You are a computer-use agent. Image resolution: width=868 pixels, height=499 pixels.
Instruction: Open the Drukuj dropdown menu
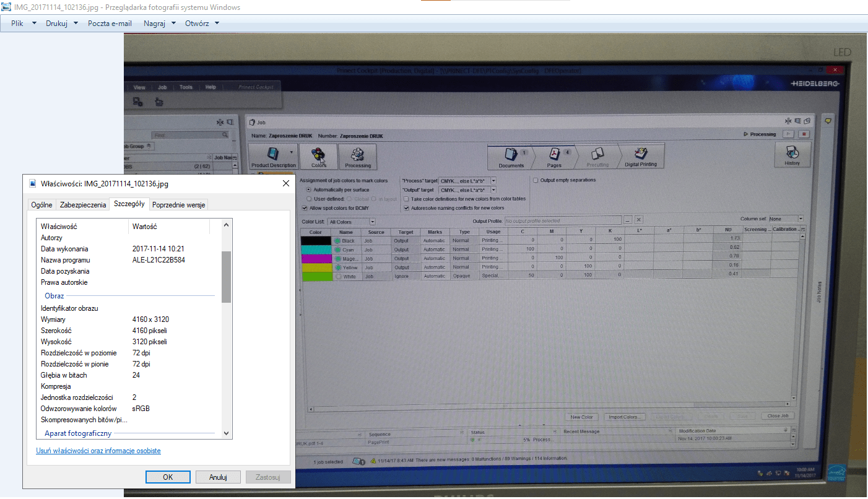point(62,24)
